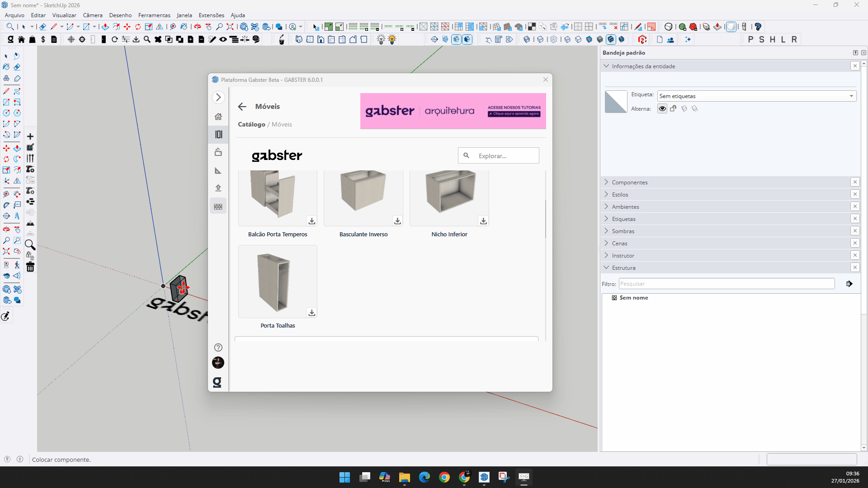This screenshot has height=488, width=868.
Task: Select the ruler measurement icon in Gabster sidebar
Action: [218, 170]
